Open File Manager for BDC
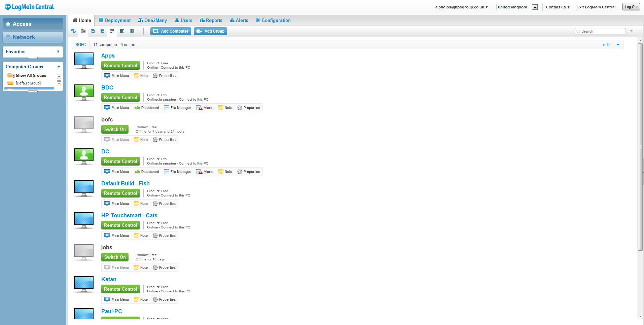 click(178, 108)
